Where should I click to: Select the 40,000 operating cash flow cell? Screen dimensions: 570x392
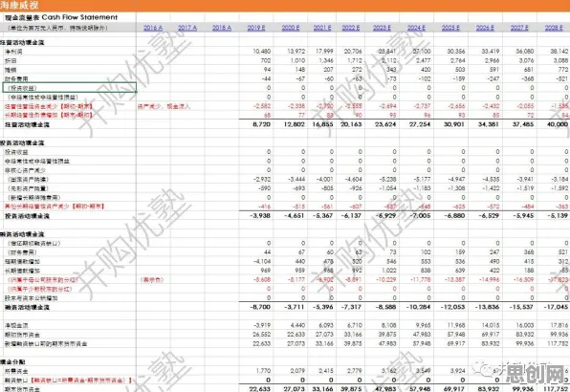[557, 124]
